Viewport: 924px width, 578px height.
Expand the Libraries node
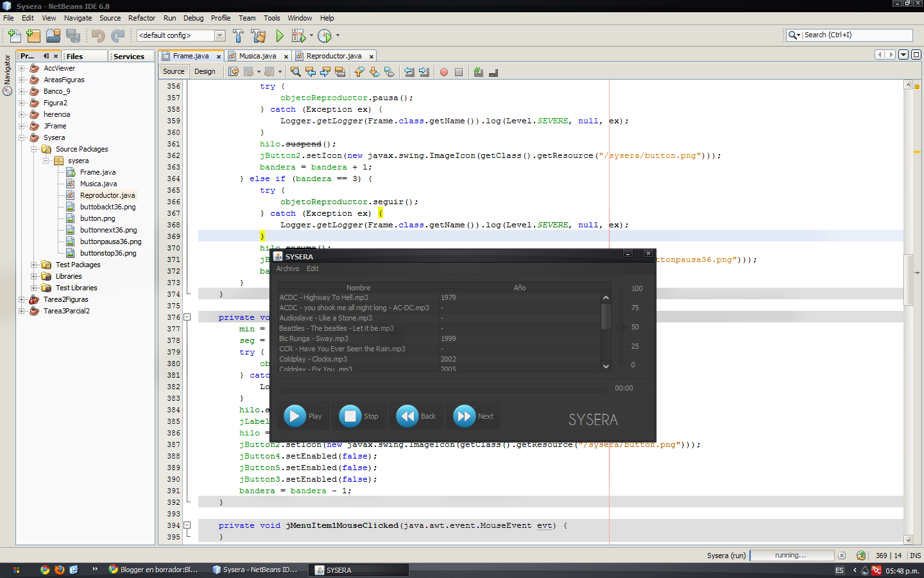pos(34,276)
